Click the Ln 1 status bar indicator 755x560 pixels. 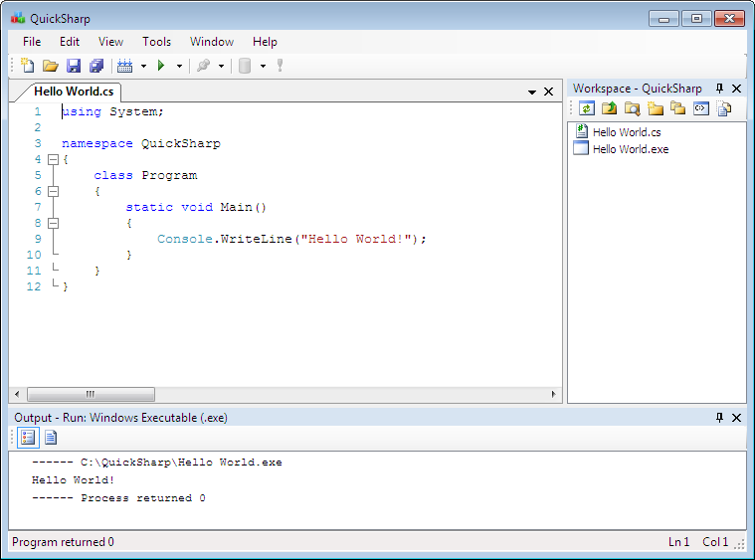click(x=679, y=542)
